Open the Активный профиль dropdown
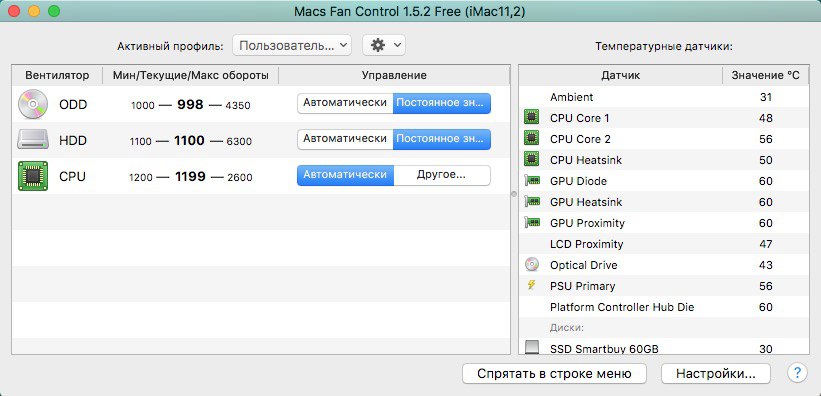Screen dimensions: 821x396 click(x=292, y=46)
